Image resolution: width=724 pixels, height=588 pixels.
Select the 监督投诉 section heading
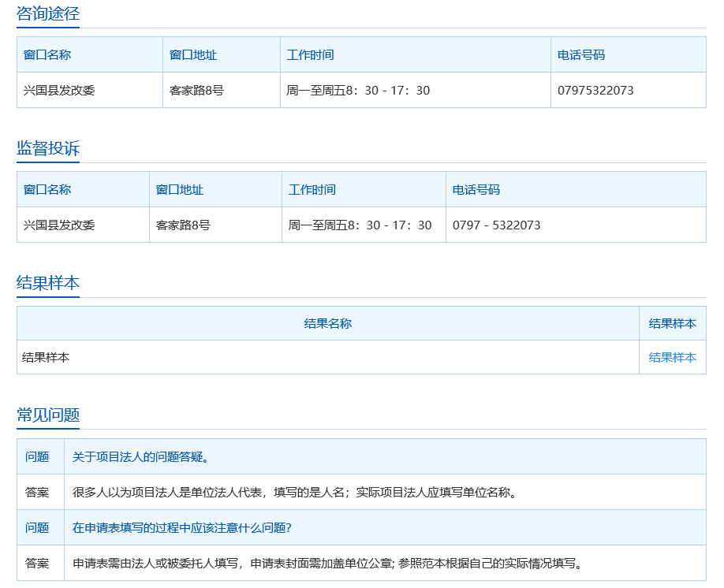coord(48,149)
